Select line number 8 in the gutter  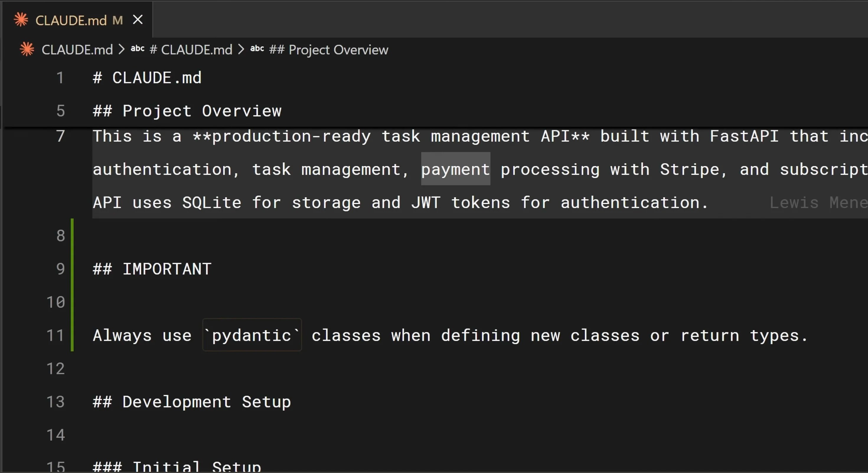coord(61,236)
